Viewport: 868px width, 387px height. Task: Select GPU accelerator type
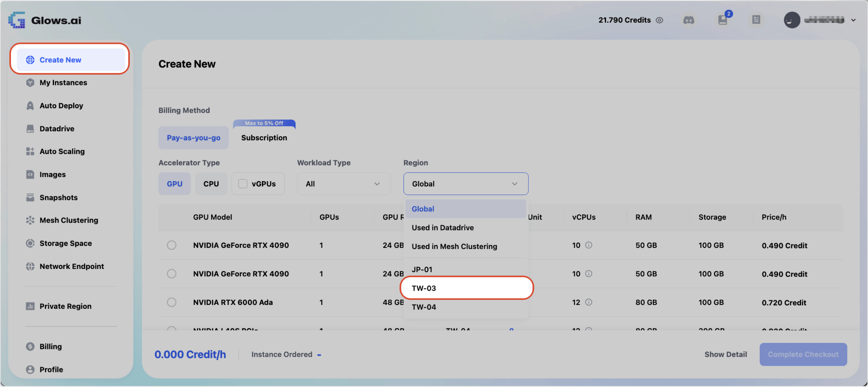click(175, 184)
